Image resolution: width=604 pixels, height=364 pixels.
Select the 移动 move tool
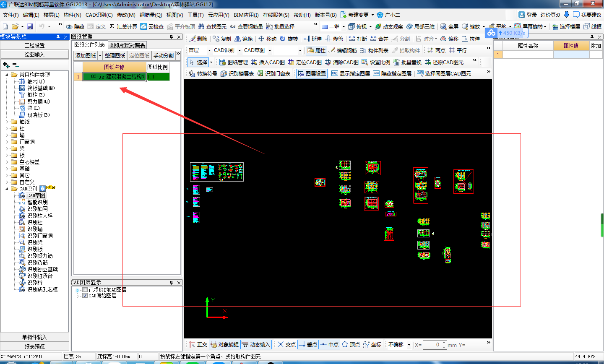pyautogui.click(x=267, y=39)
